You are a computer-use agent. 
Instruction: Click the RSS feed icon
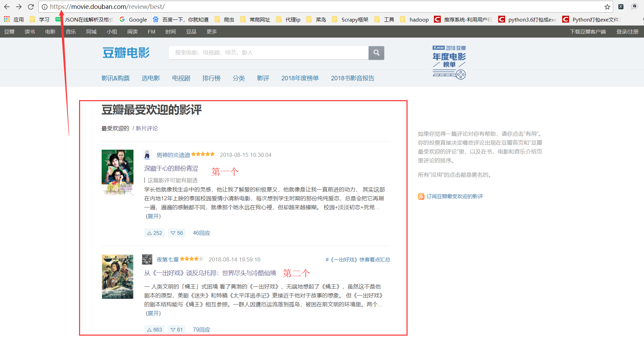421,197
